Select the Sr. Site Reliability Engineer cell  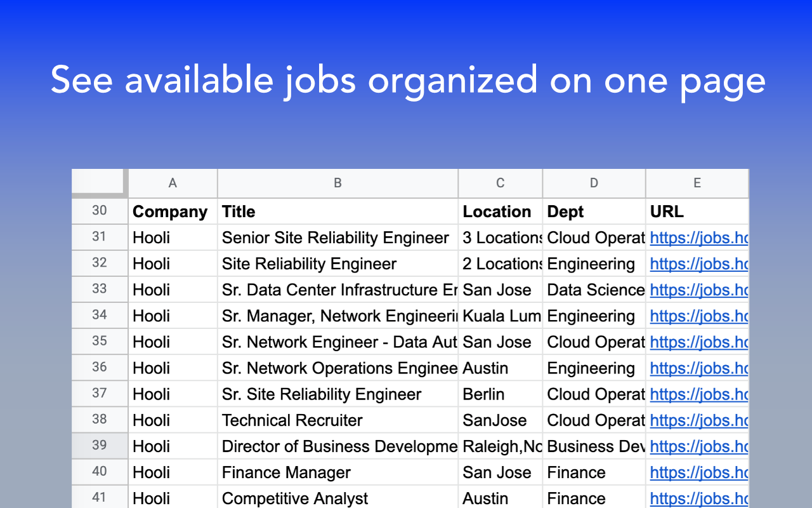(x=337, y=394)
